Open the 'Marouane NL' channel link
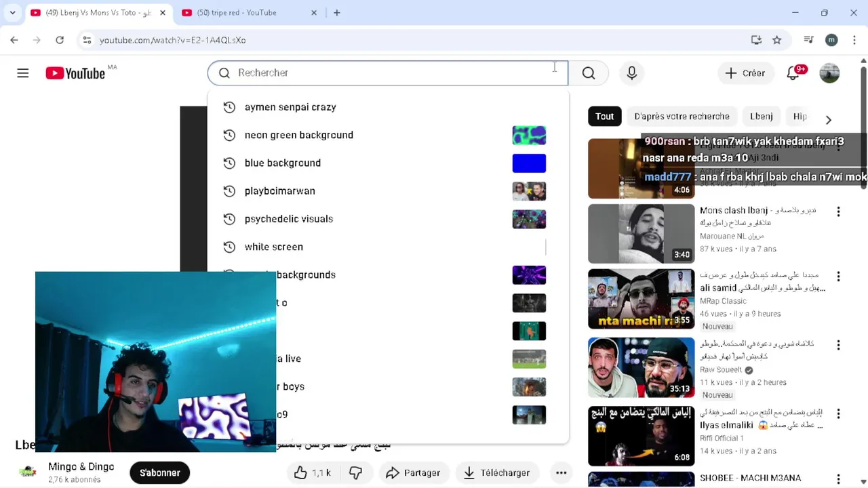Viewport: 868px width, 488px height. tap(732, 236)
